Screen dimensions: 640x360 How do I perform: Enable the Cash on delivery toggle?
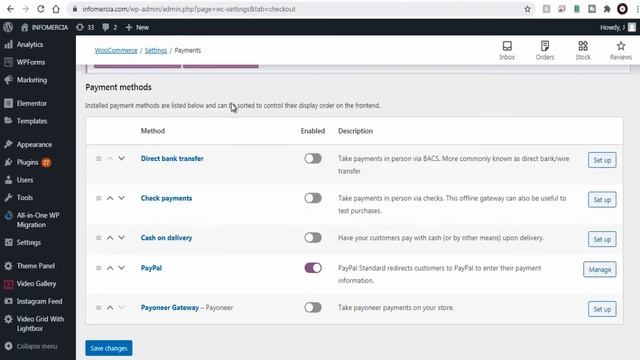tap(313, 238)
